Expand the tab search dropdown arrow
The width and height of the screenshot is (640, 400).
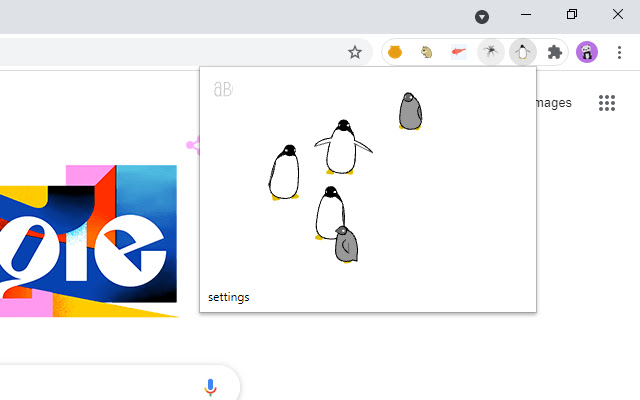(482, 16)
